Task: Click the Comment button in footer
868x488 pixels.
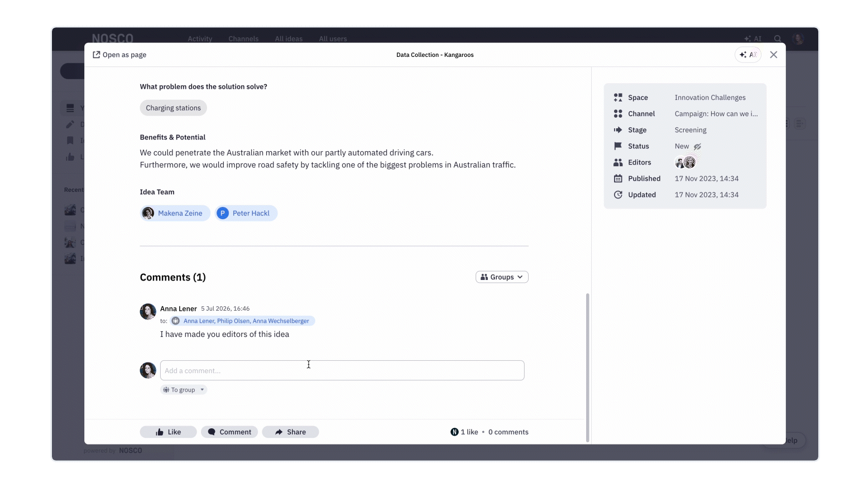Action: [x=229, y=432]
